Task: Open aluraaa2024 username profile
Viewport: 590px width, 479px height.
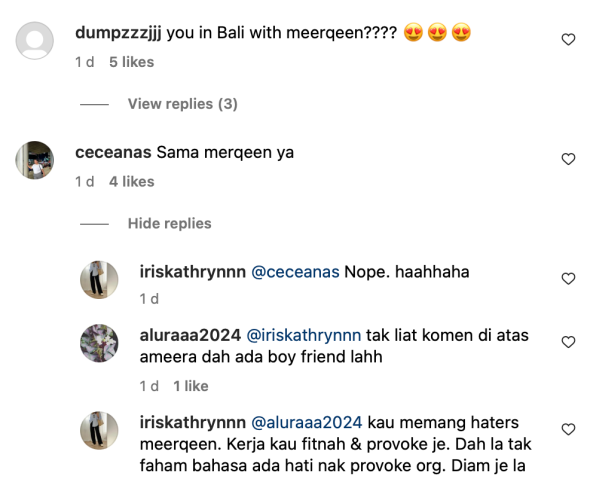Action: tap(190, 335)
